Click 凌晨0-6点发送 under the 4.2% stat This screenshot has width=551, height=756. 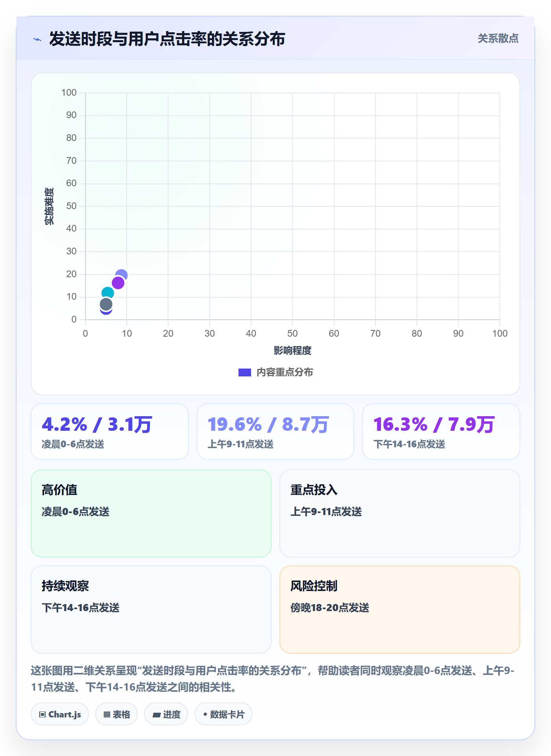pos(73,444)
